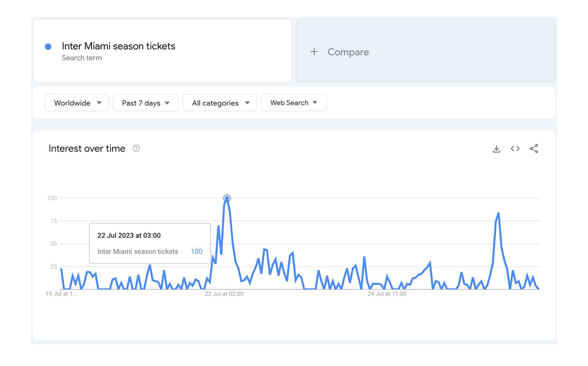The width and height of the screenshot is (588, 366).
Task: Click the 19 Jul axis label
Action: coord(61,294)
